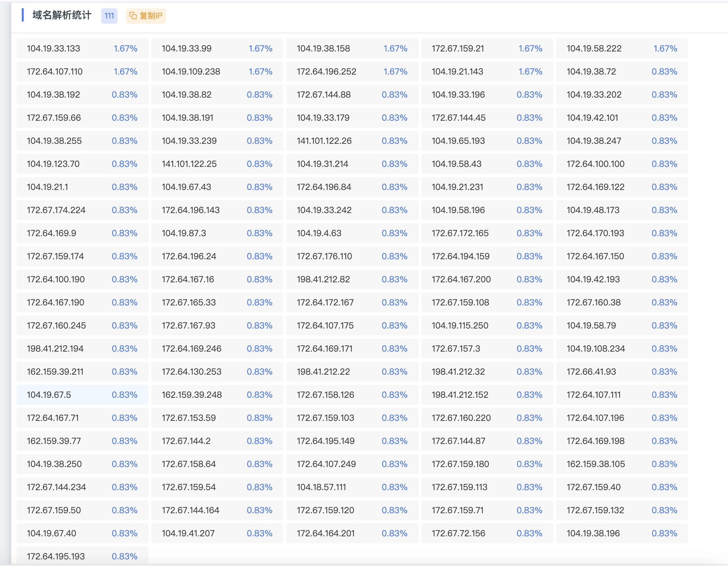This screenshot has width=728, height=566.
Task: Click IP 172.64.196.252
Action: (x=352, y=71)
